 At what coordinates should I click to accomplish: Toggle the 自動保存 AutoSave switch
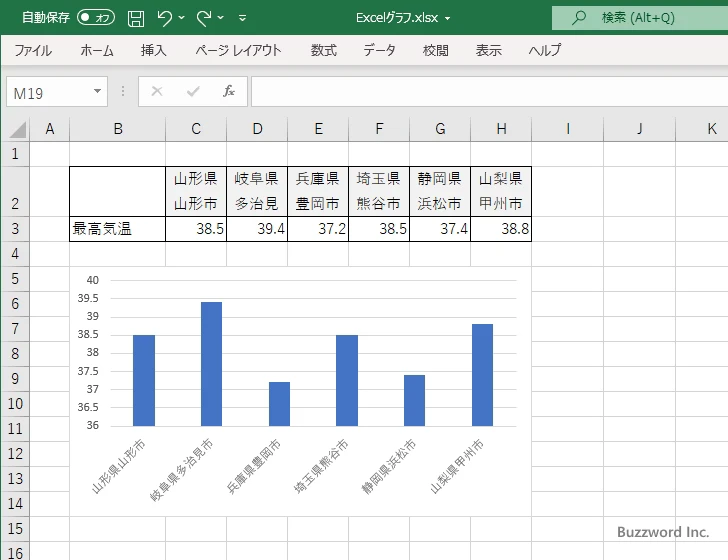[x=96, y=18]
